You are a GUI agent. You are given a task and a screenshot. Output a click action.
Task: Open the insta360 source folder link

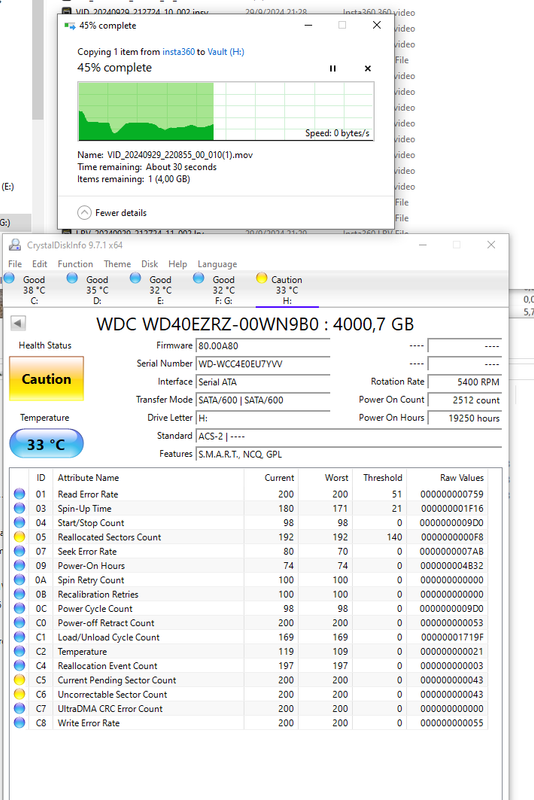[179, 52]
